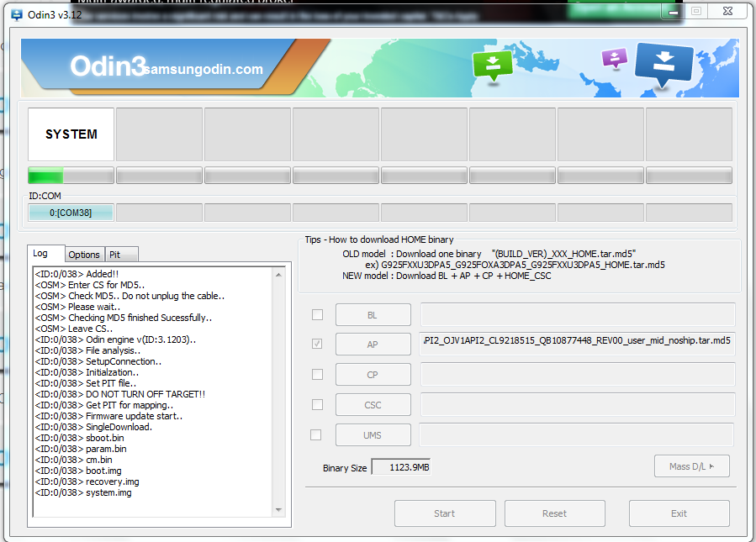756x542 pixels.
Task: Click the UMS file button
Action: click(373, 435)
